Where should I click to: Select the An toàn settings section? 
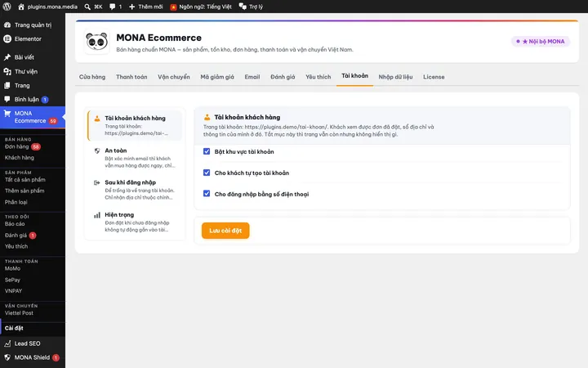(x=135, y=159)
